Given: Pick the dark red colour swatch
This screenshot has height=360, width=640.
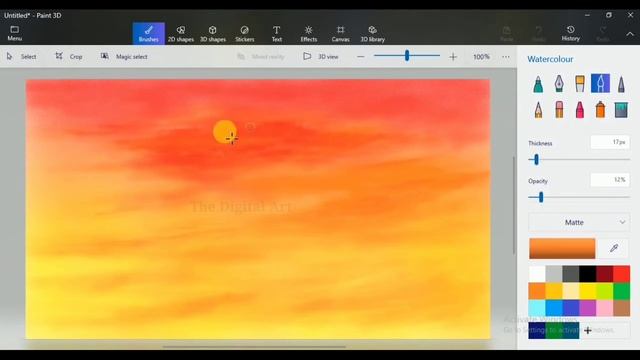Looking at the screenshot, I should tap(604, 274).
